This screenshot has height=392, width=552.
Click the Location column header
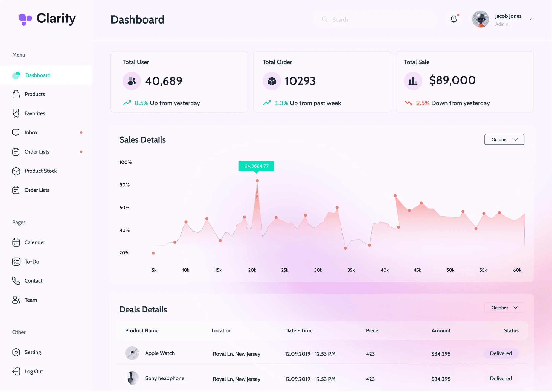[x=222, y=330]
